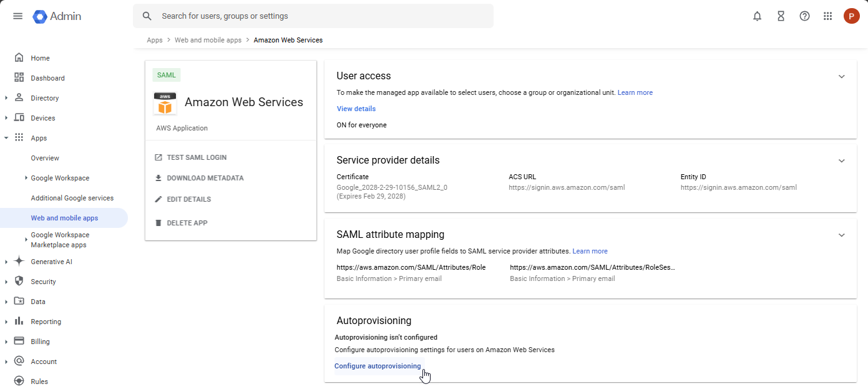Open Additional Google services
Image resolution: width=868 pixels, height=389 pixels.
(72, 198)
